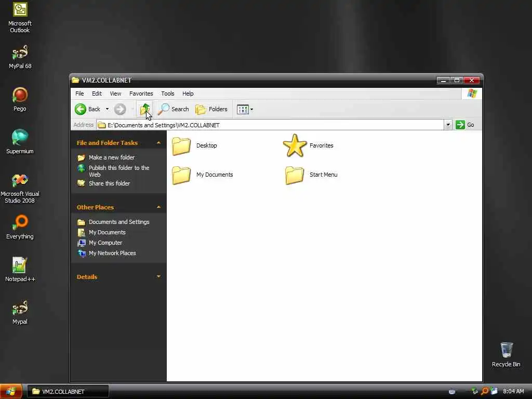Click the system tray clock
Screen dimensions: 532x399
[513, 392]
